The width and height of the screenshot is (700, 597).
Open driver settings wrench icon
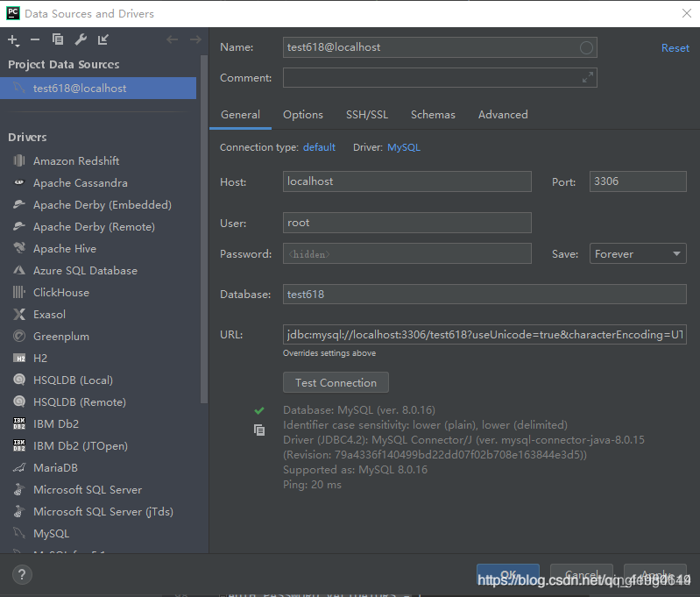tap(81, 39)
